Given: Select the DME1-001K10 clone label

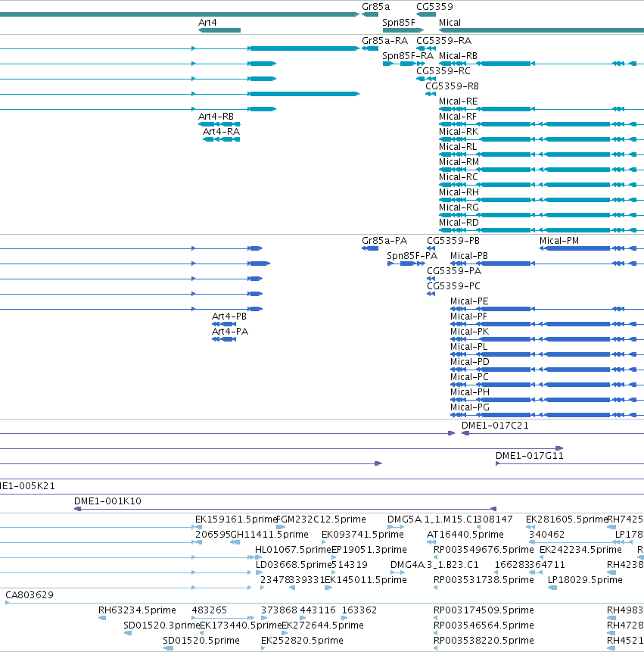Looking at the screenshot, I should click(x=107, y=501).
